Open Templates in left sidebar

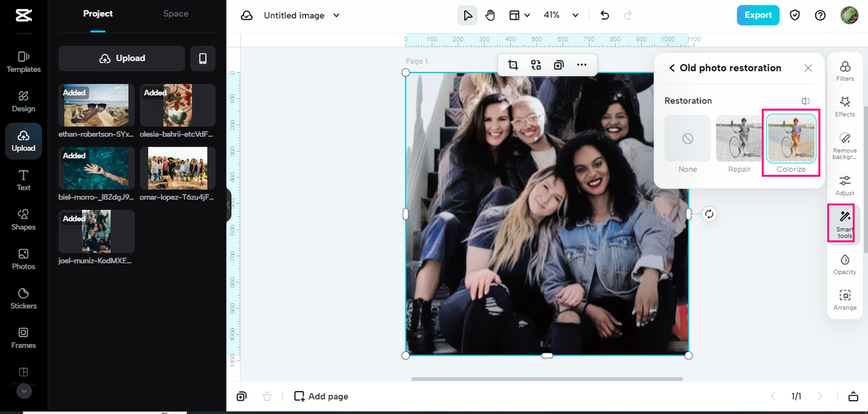tap(23, 62)
